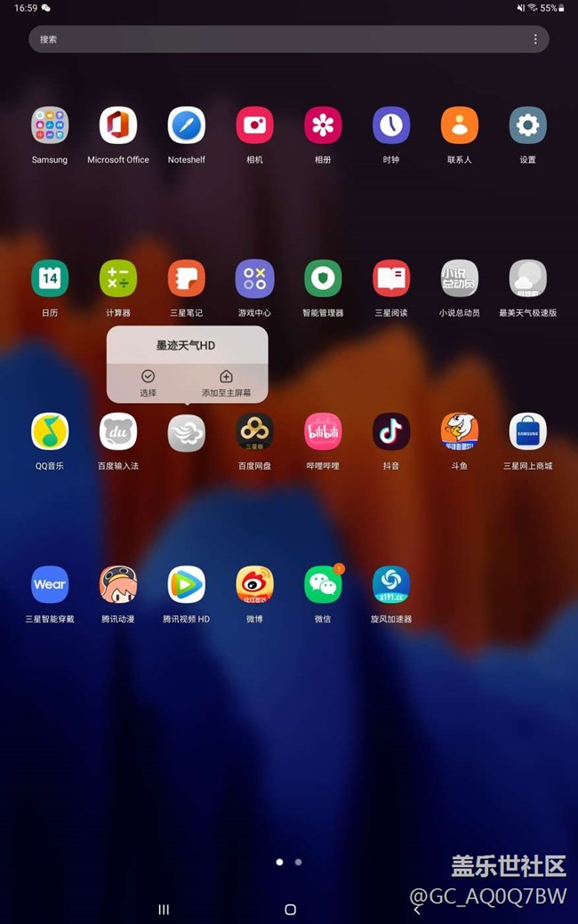This screenshot has width=578, height=924.
Task: Open the three-dot more options menu
Action: coord(535,39)
